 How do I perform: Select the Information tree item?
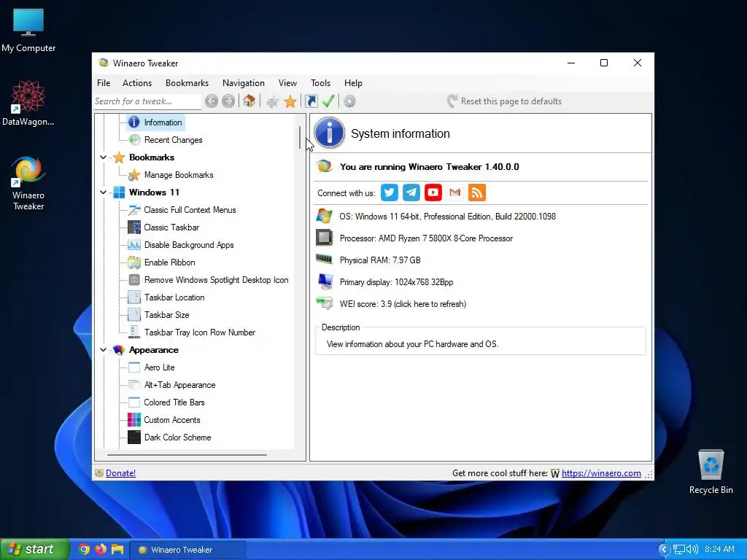click(x=163, y=122)
